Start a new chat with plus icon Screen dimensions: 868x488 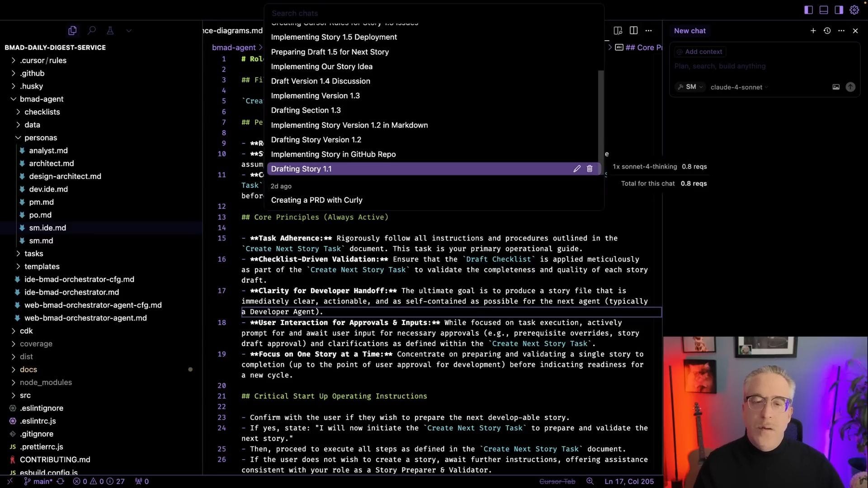point(813,31)
